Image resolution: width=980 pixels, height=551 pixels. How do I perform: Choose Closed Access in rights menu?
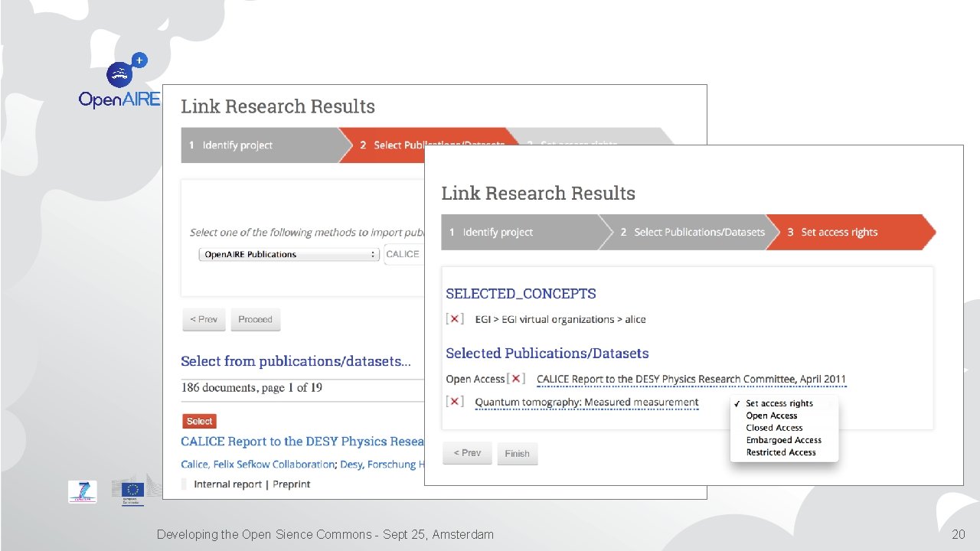coord(774,428)
